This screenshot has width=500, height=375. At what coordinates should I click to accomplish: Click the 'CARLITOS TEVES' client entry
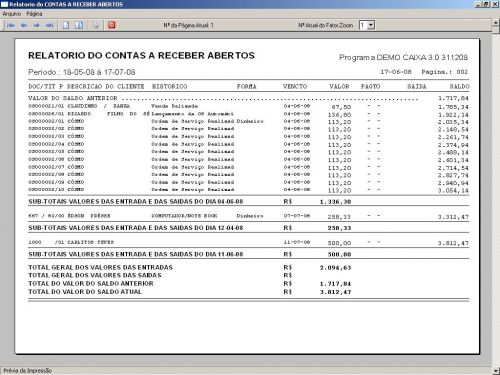(91, 242)
